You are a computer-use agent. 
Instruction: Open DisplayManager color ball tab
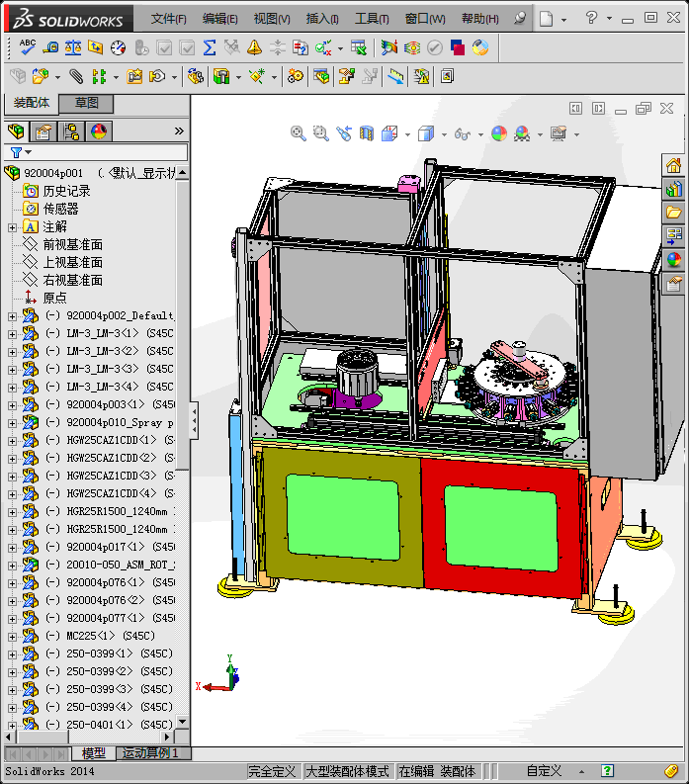(x=99, y=131)
